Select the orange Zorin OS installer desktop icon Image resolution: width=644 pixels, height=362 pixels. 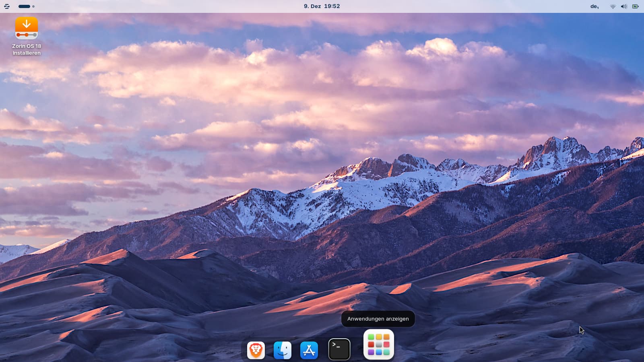tap(27, 28)
